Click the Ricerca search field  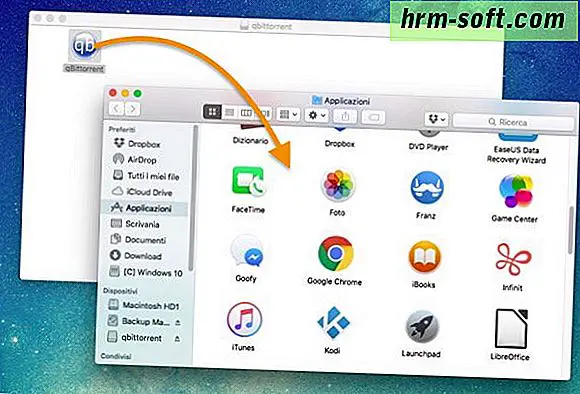[514, 122]
